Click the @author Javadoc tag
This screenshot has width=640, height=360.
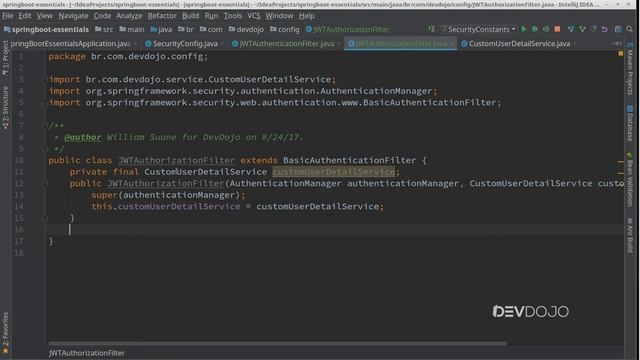click(82, 138)
